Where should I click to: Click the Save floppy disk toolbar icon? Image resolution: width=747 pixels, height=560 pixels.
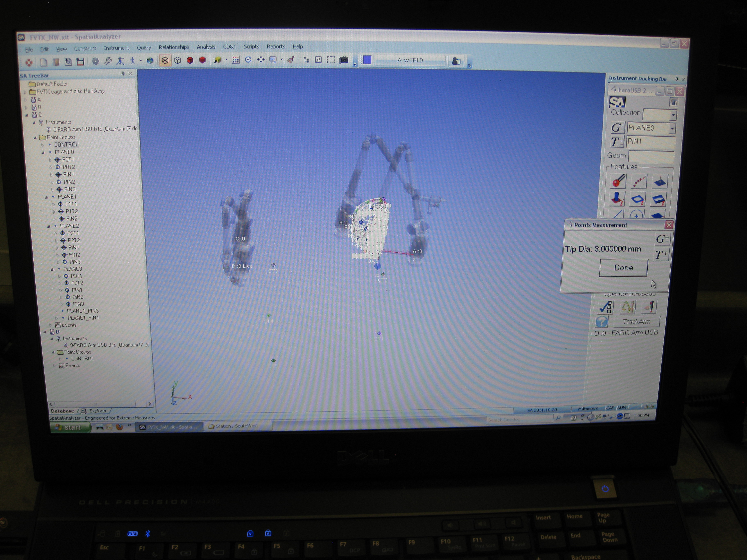tap(80, 62)
